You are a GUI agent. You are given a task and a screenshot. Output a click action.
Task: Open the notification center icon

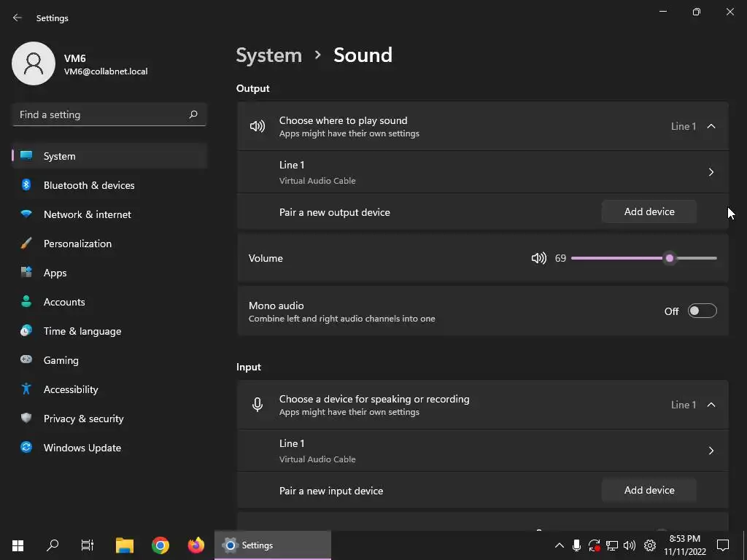(x=723, y=545)
